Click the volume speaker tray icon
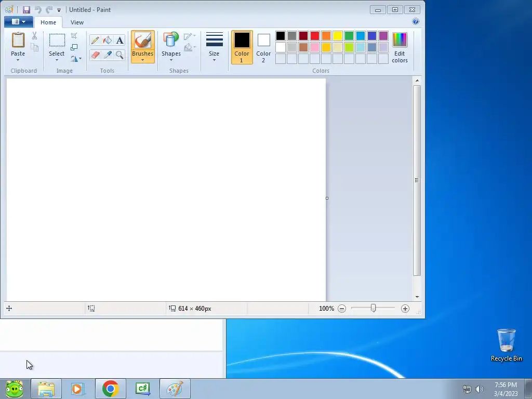The height and width of the screenshot is (399, 532). (480, 389)
